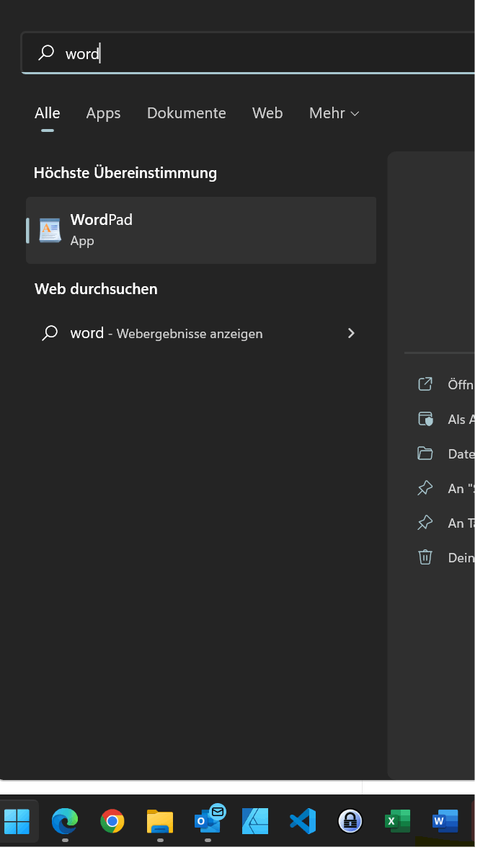The height and width of the screenshot is (868, 488).
Task: Click the Uninstall trash can icon
Action: tap(425, 557)
